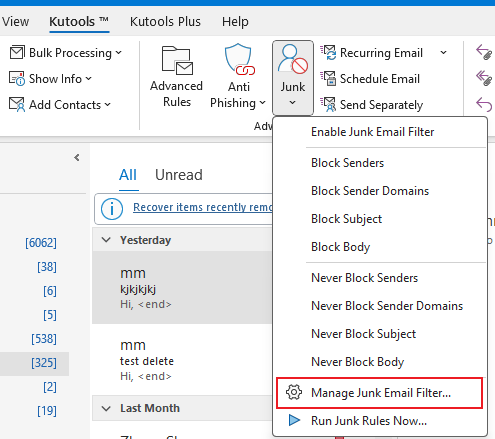The height and width of the screenshot is (439, 495).
Task: Select folder count [6]
Action: [50, 291]
